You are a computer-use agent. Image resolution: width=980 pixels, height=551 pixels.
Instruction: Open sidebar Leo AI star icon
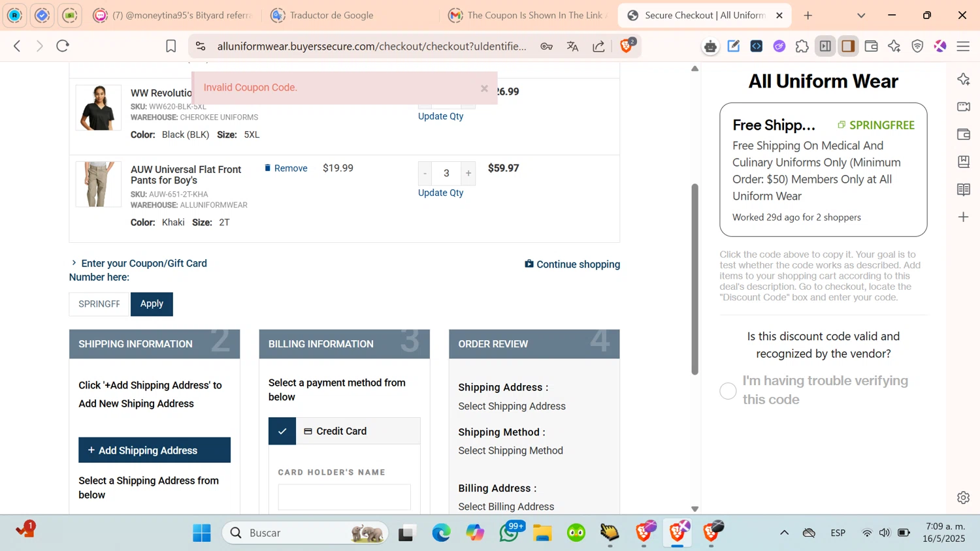pyautogui.click(x=964, y=79)
